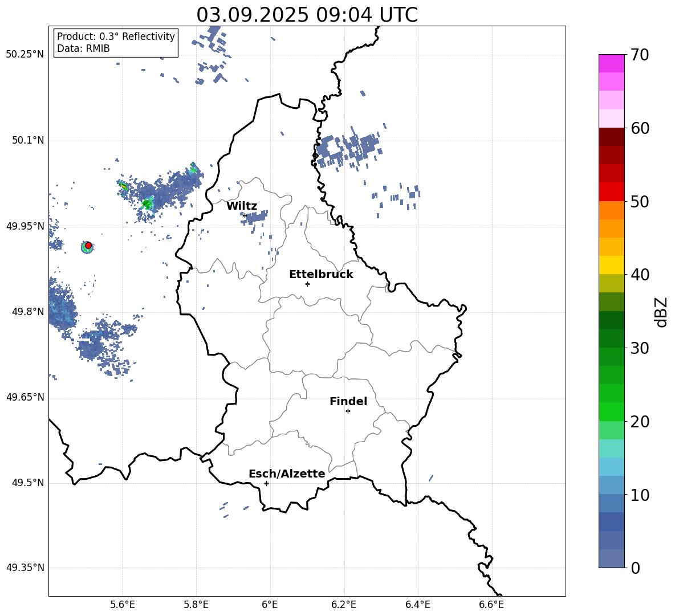Click the 49.8°N latitude label
Viewport: 675px width, 616px height.
(x=28, y=312)
